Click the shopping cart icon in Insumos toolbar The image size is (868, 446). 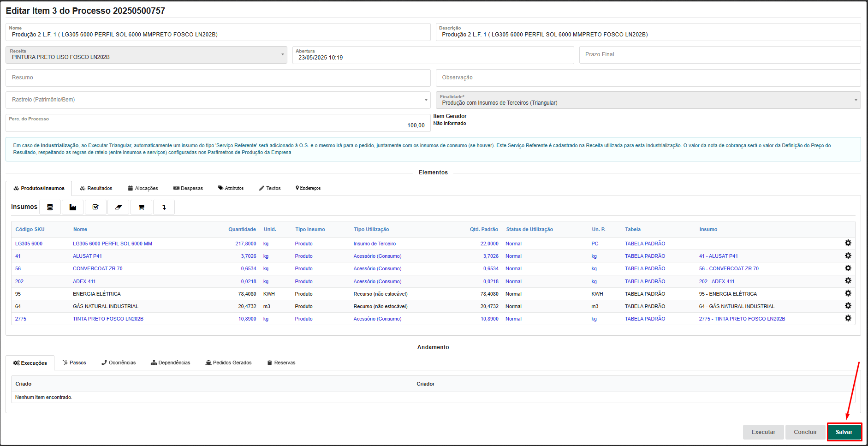pyautogui.click(x=141, y=207)
